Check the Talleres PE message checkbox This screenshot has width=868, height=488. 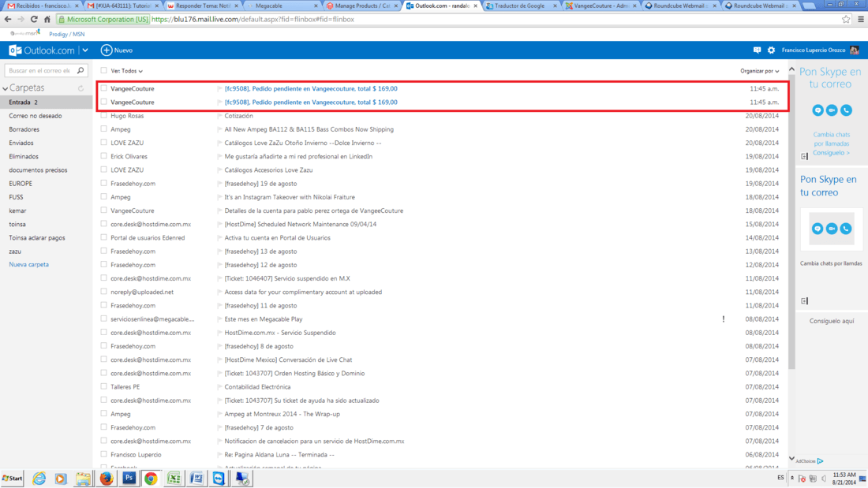click(x=103, y=387)
